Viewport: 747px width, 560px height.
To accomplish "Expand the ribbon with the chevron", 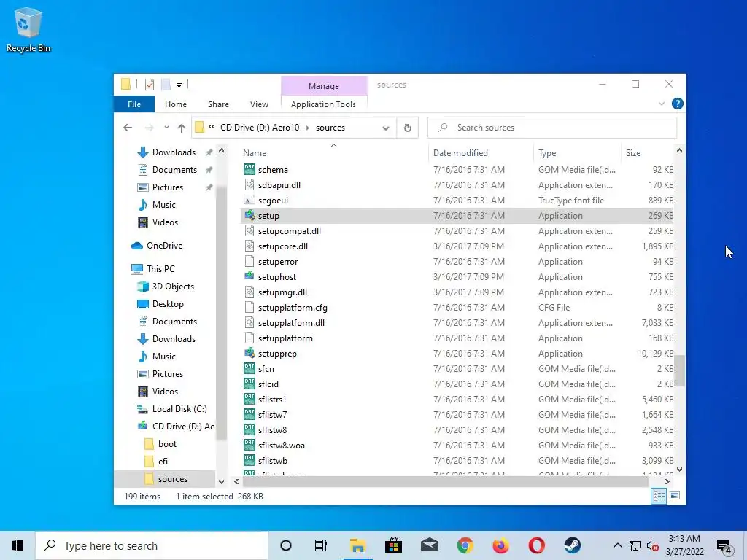I will tap(662, 104).
